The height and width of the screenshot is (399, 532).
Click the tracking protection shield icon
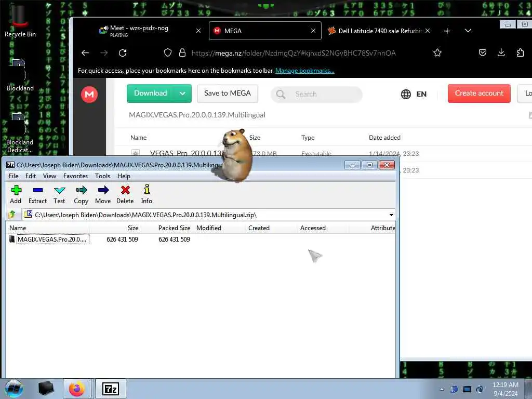point(168,52)
